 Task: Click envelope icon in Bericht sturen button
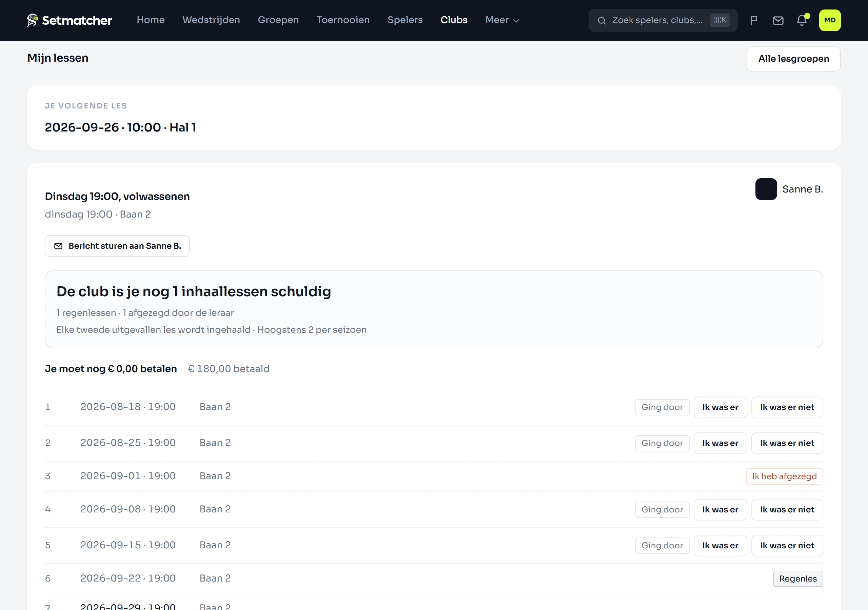tap(58, 246)
